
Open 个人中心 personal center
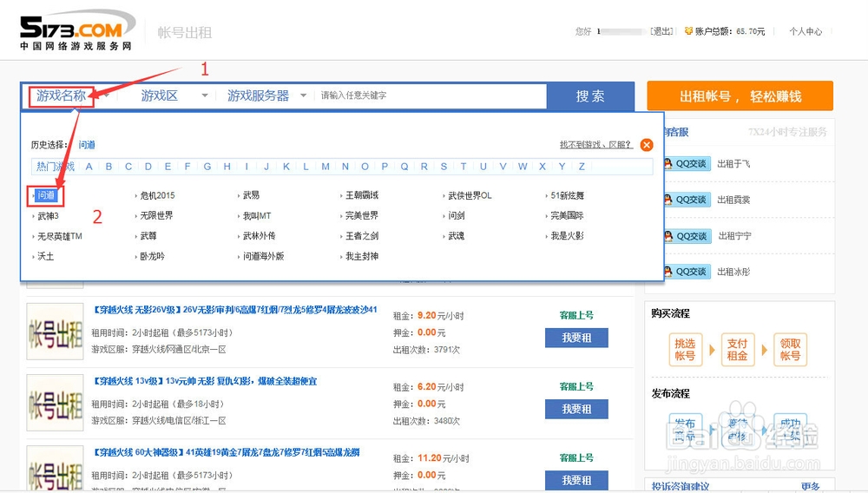pyautogui.click(x=806, y=31)
